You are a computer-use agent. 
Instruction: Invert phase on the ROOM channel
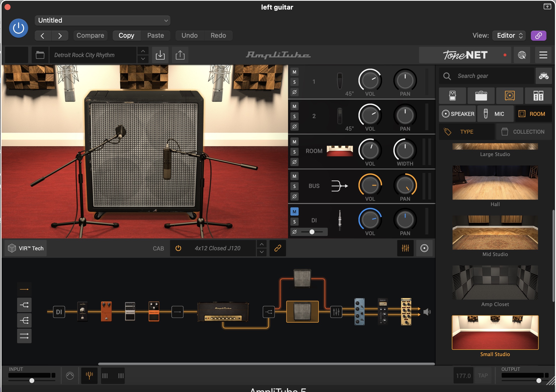pos(294,162)
